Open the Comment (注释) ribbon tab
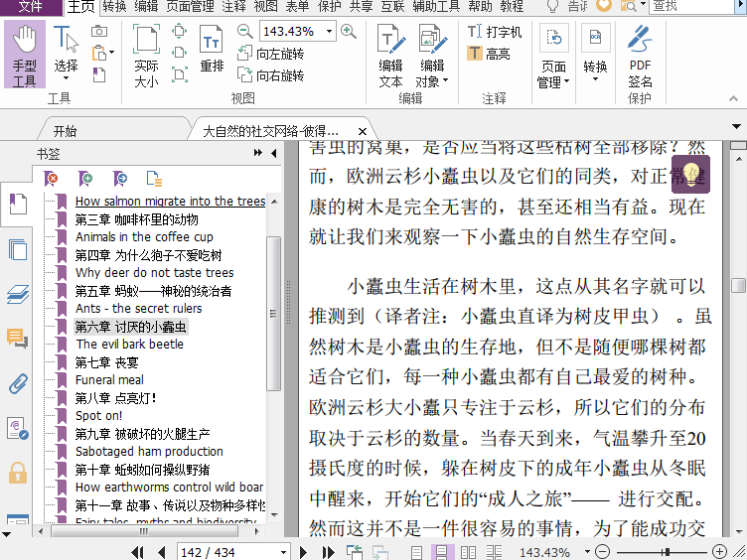 coord(233,7)
